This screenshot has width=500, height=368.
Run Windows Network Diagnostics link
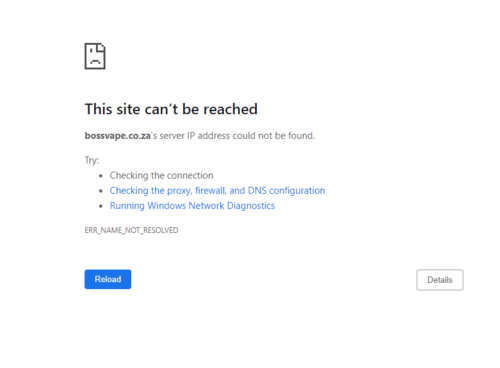[x=192, y=206]
